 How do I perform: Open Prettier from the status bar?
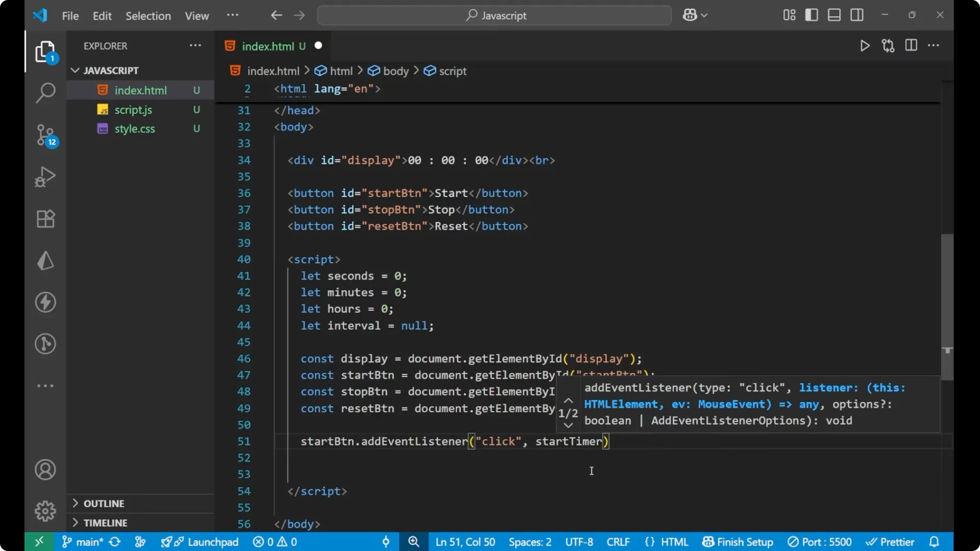click(x=891, y=542)
